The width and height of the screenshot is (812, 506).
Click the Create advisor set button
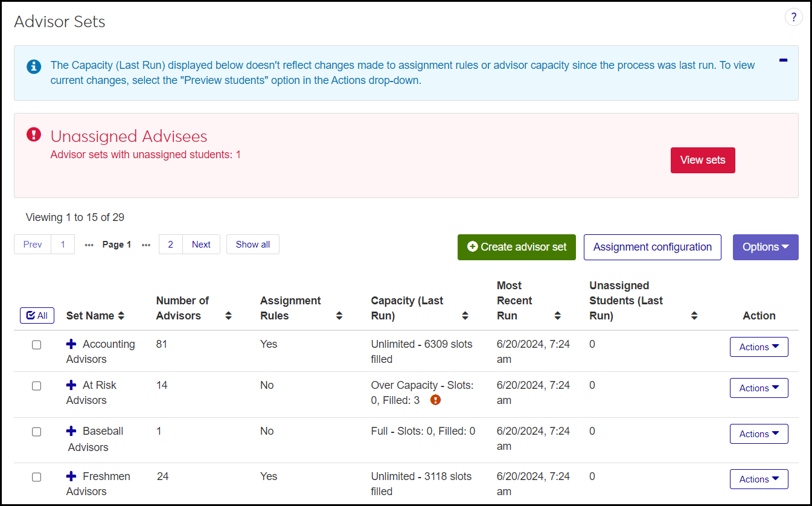click(x=516, y=247)
